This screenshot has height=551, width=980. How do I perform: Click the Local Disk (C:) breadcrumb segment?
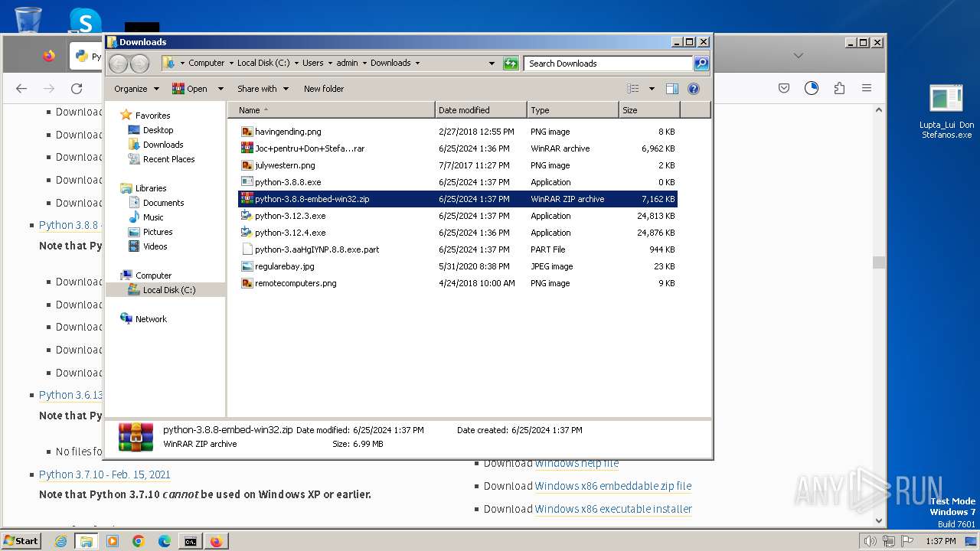(x=263, y=64)
